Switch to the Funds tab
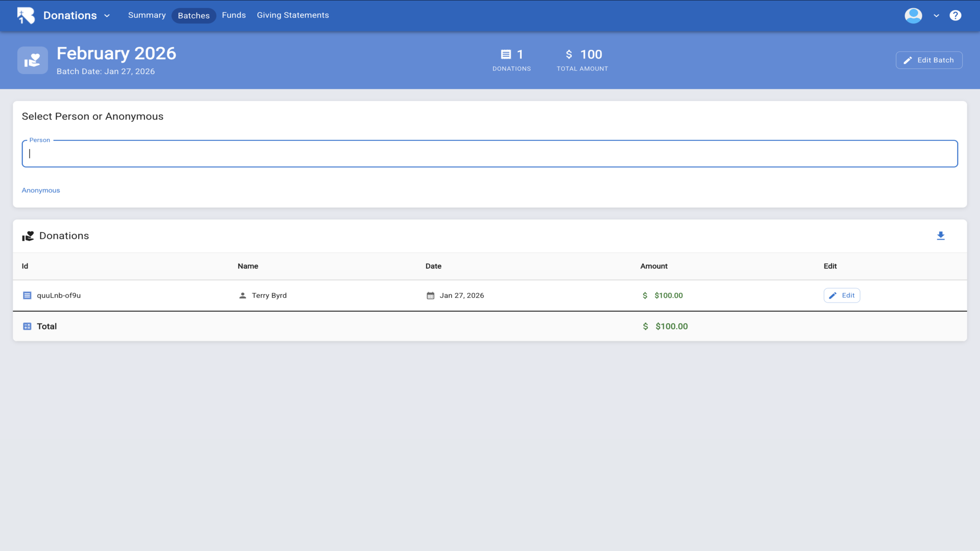Image resolution: width=980 pixels, height=551 pixels. (234, 15)
